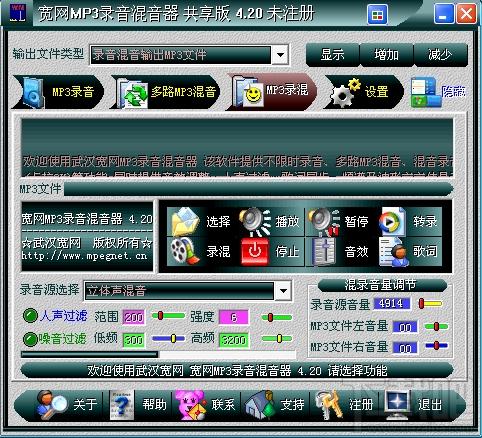Adjust the MP3文件右音量 slider
Screen dimensions: 482x438
pyautogui.click(x=436, y=345)
